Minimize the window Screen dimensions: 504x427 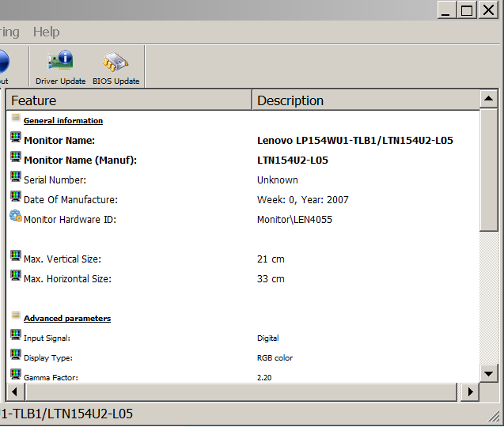(x=446, y=10)
